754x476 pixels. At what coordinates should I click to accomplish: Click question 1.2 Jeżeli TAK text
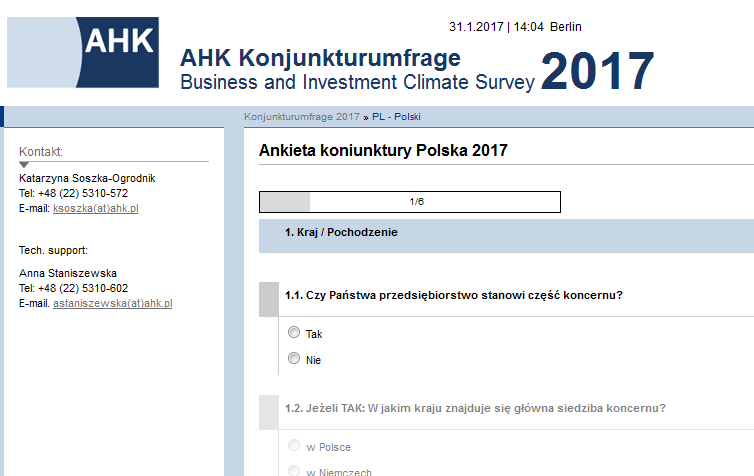coord(475,408)
